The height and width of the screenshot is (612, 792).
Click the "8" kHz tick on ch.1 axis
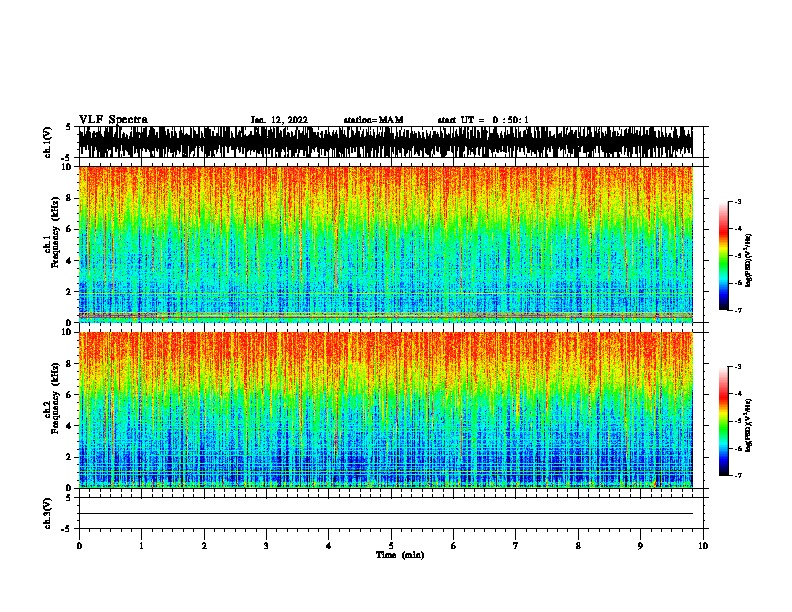69,198
